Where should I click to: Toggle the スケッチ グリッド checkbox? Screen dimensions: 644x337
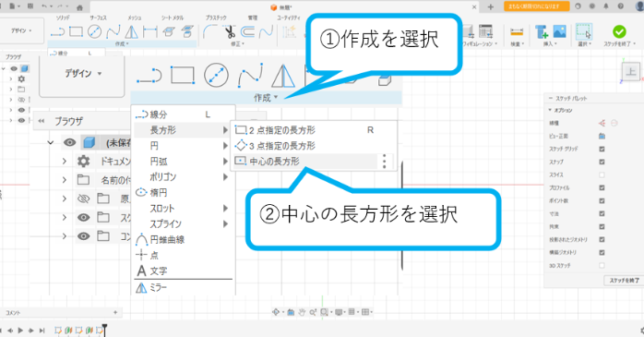[602, 150]
